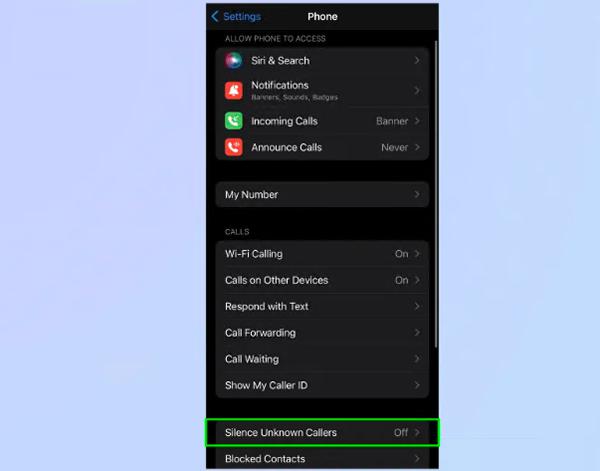Open Show My Caller ID

click(265, 386)
